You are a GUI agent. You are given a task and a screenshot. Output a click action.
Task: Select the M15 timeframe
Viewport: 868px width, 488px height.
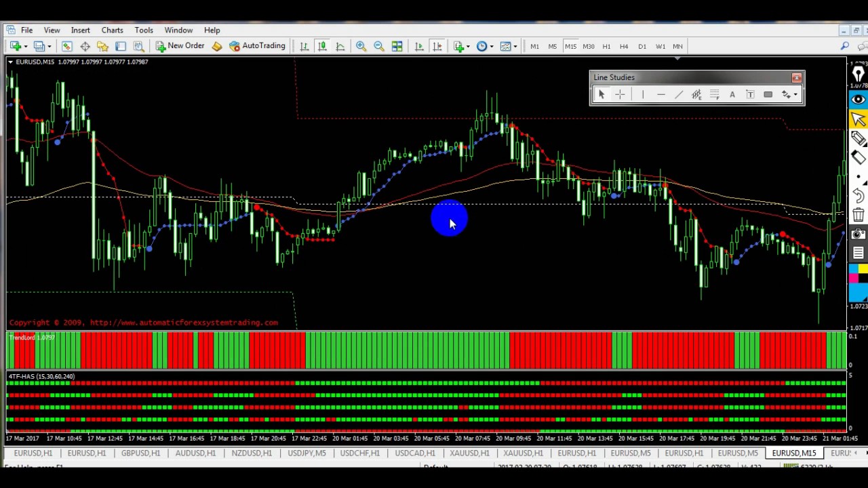pos(570,46)
